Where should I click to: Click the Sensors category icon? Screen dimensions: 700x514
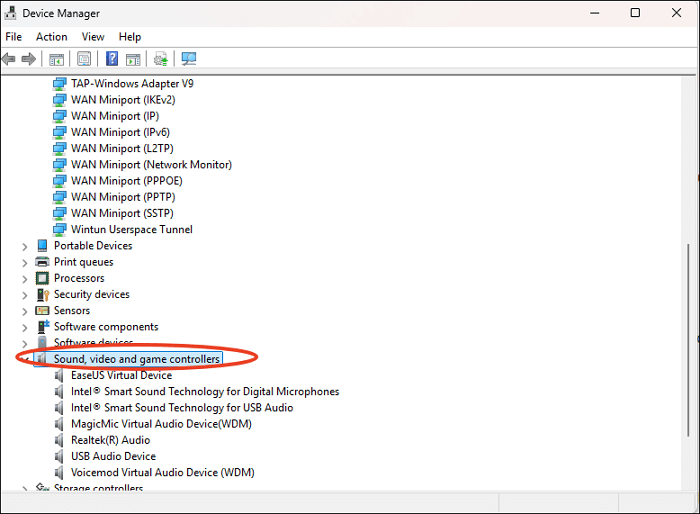pyautogui.click(x=42, y=310)
